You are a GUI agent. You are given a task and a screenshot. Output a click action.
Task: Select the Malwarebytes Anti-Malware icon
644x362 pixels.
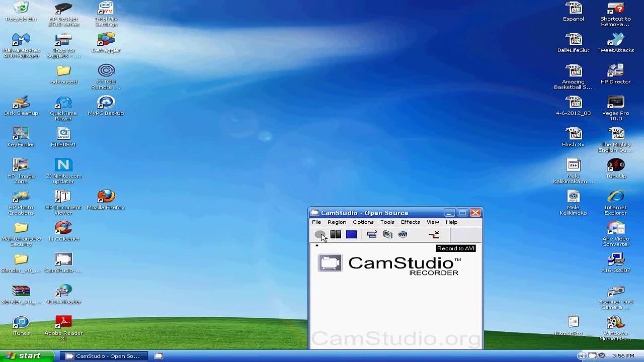[21, 46]
